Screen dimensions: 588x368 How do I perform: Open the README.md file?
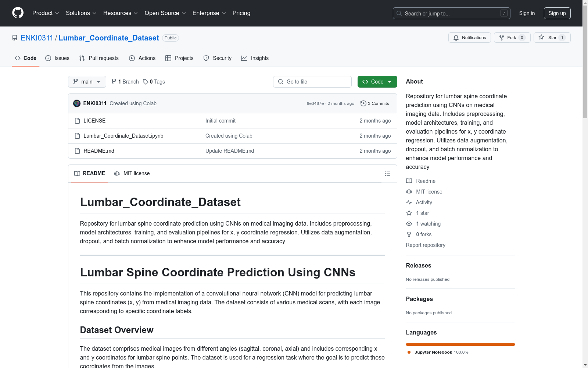[x=99, y=151]
